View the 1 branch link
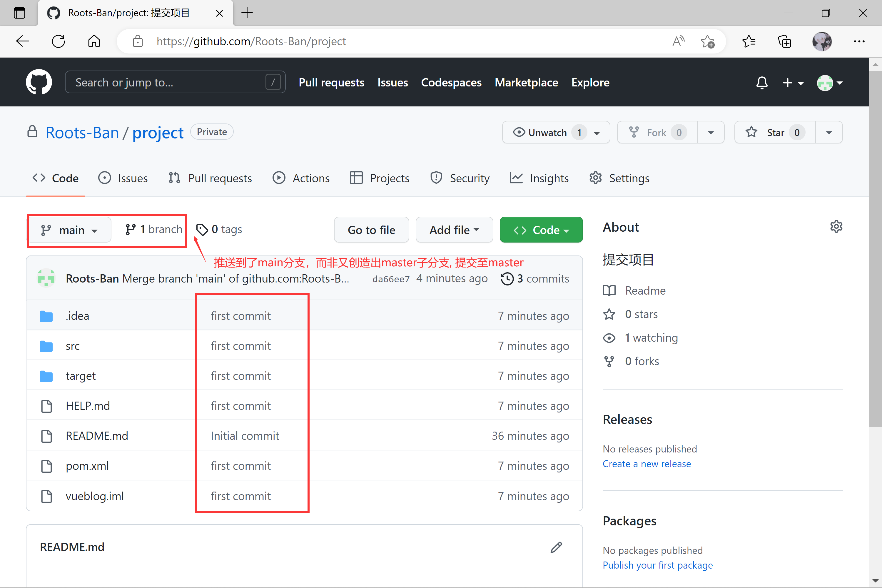Viewport: 882px width, 588px height. point(154,230)
